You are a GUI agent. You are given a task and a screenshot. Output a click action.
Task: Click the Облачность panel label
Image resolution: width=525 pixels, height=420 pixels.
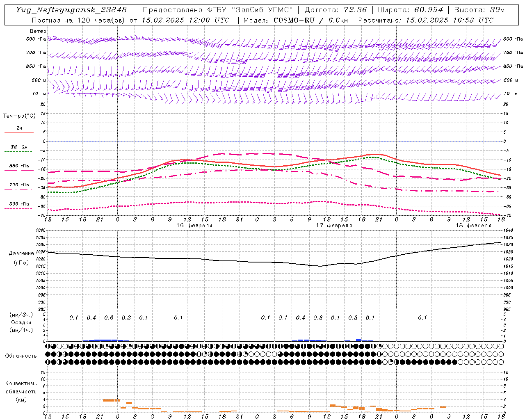click(x=21, y=356)
